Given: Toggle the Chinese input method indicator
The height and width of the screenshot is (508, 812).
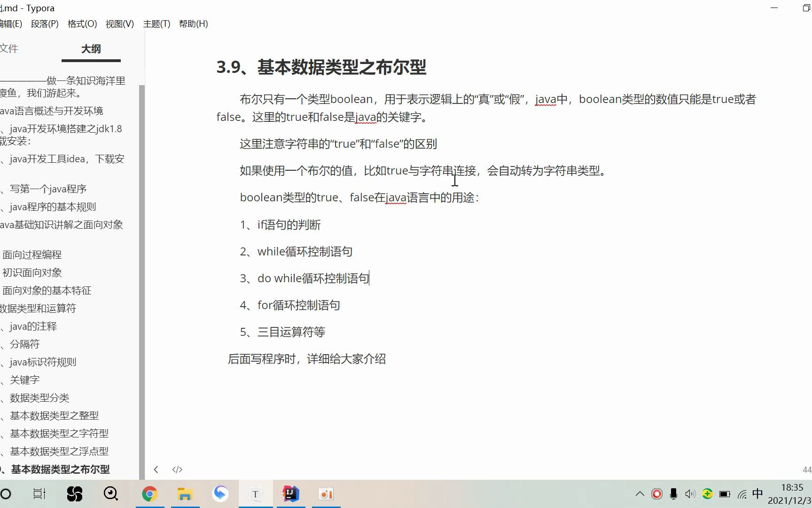Looking at the screenshot, I should [x=757, y=494].
